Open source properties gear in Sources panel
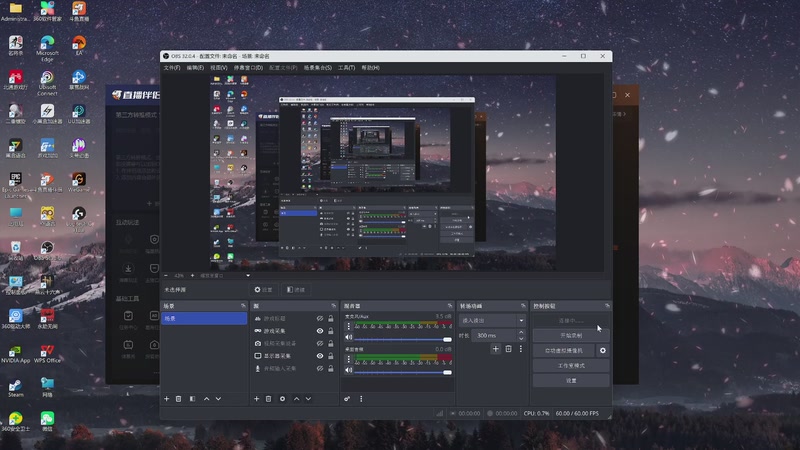The height and width of the screenshot is (450, 800). (283, 398)
